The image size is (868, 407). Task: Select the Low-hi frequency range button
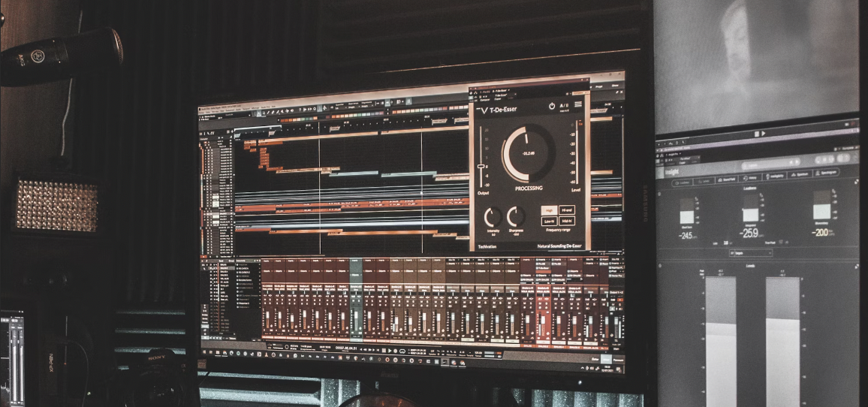point(549,222)
